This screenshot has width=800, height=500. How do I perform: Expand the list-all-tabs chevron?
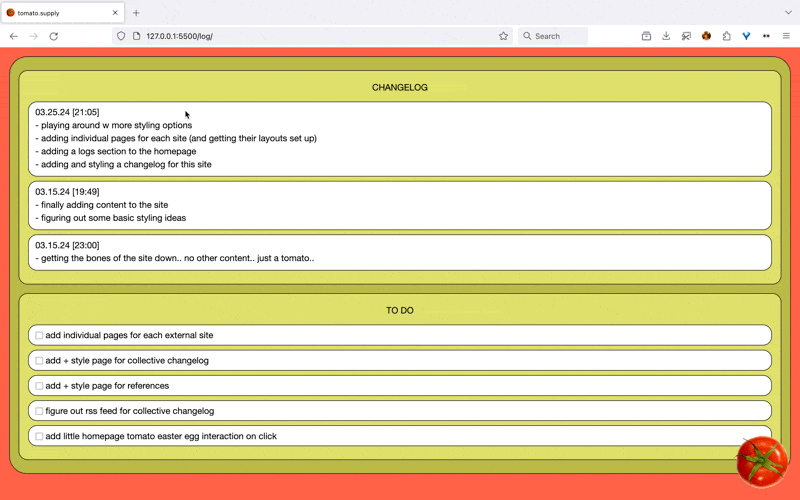point(787,13)
